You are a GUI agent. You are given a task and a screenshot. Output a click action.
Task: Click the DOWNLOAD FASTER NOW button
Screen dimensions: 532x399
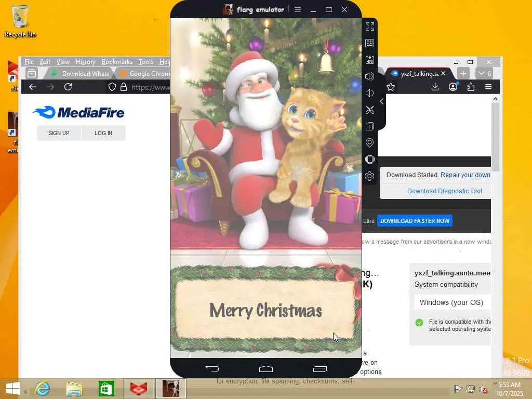click(x=415, y=221)
